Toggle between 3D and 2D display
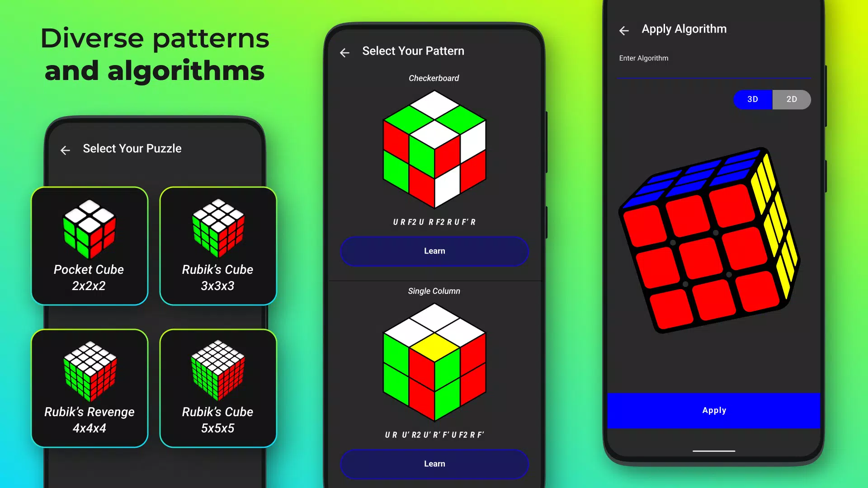868x488 pixels. [773, 99]
